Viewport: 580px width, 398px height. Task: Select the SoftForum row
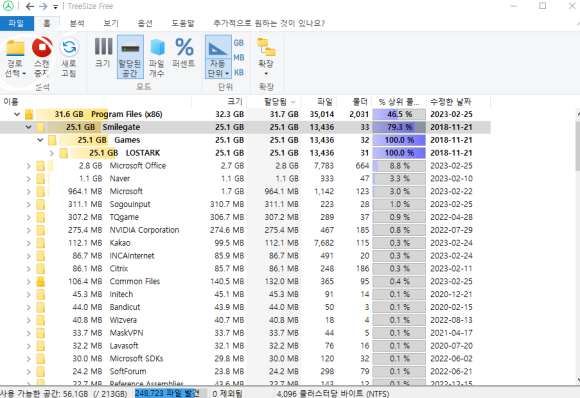(245, 371)
